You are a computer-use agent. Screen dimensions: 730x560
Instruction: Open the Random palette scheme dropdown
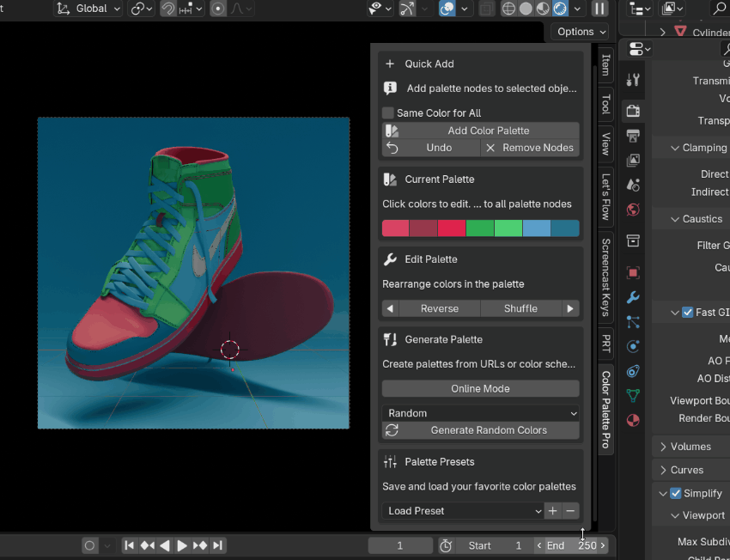coord(480,413)
